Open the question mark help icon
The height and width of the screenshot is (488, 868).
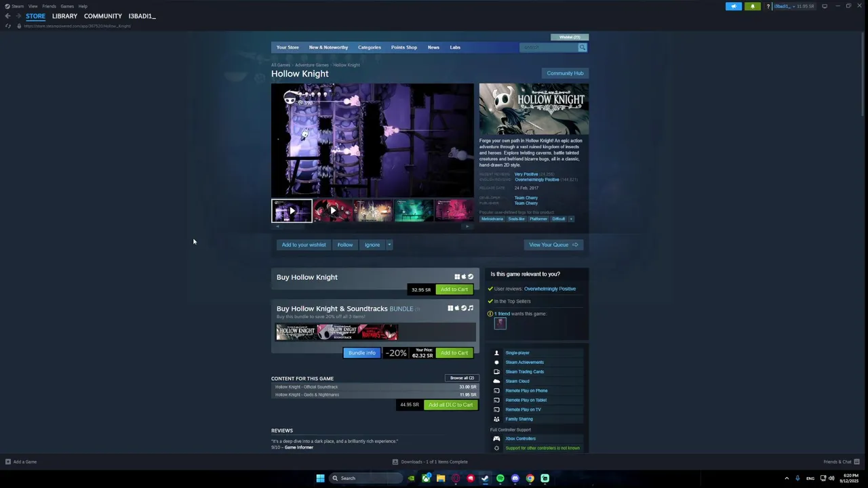pyautogui.click(x=768, y=6)
